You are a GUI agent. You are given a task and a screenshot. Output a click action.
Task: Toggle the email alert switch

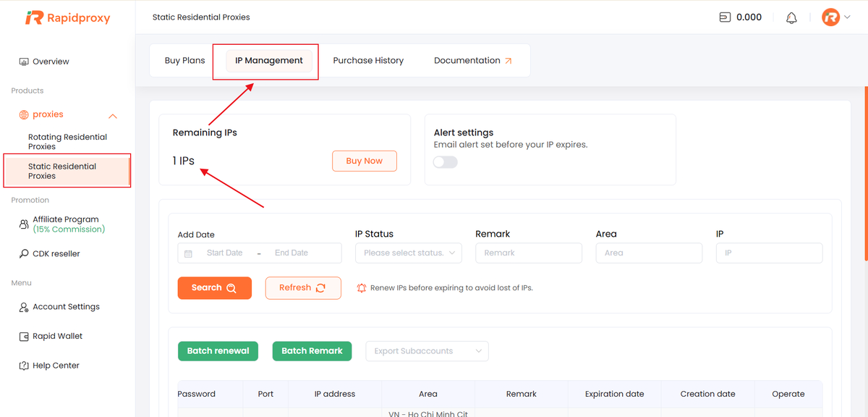[x=446, y=162]
